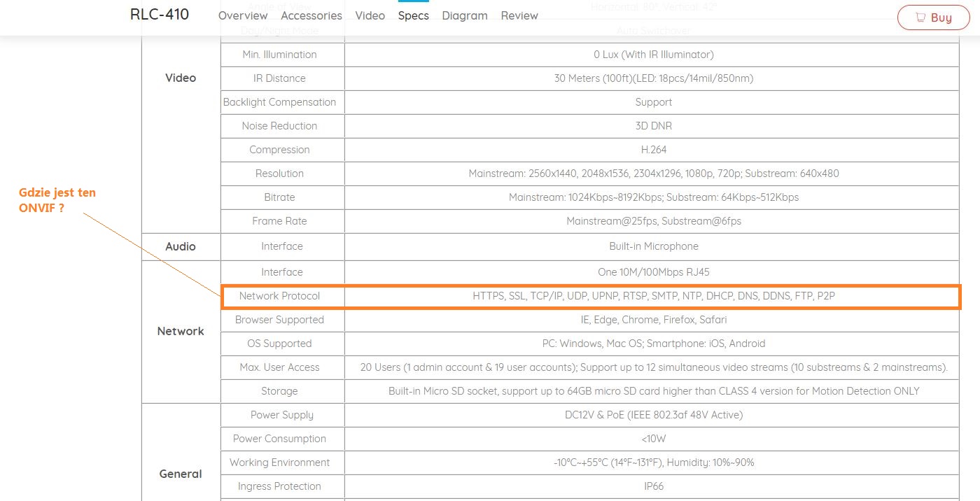The width and height of the screenshot is (980, 501).
Task: Select the Mainstream 2560x1440 resolution list
Action: 654,174
